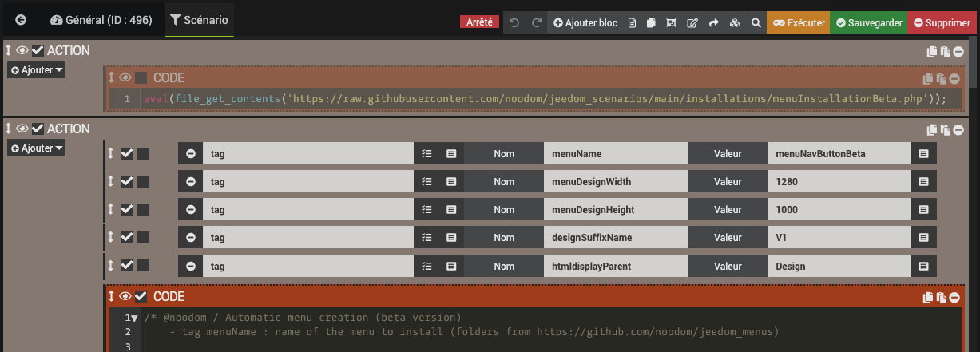Click Ajouter bloc button

585,23
